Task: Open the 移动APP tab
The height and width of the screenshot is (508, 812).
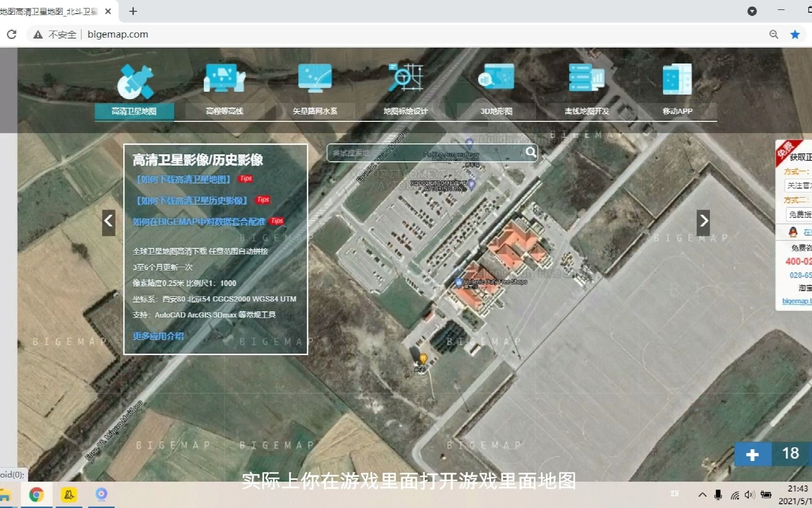Action: (678, 111)
